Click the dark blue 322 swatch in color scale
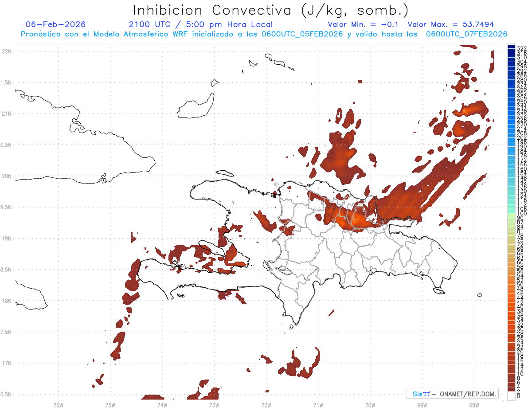Screen dimensions: 532x411 [511, 47]
